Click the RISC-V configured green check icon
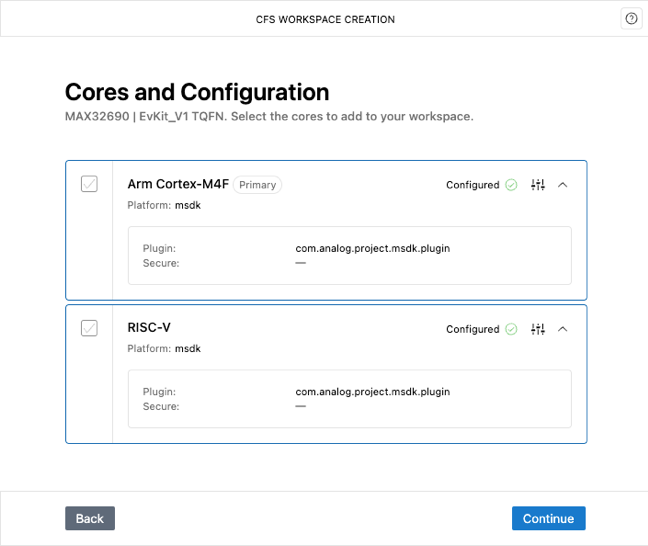This screenshot has width=648, height=546. coord(511,329)
